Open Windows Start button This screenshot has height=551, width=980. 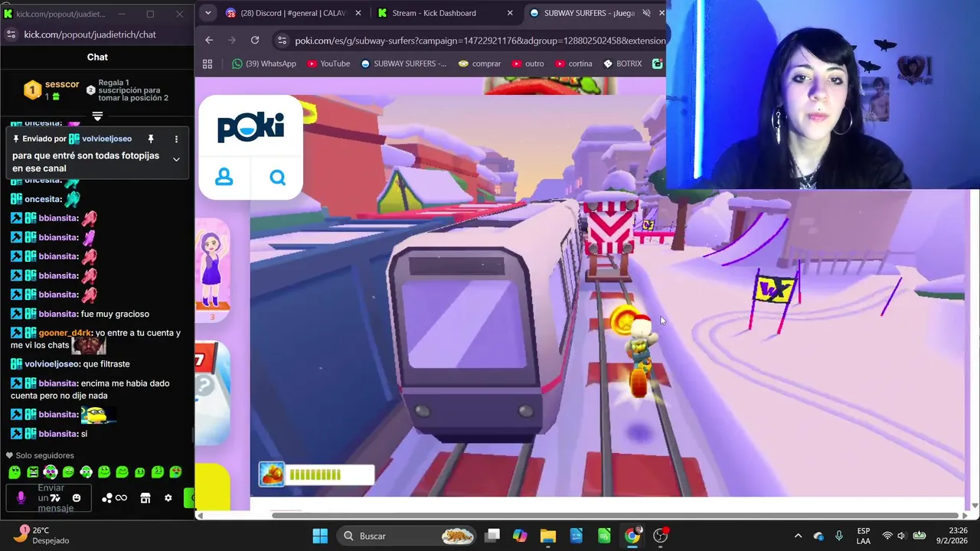pyautogui.click(x=320, y=536)
